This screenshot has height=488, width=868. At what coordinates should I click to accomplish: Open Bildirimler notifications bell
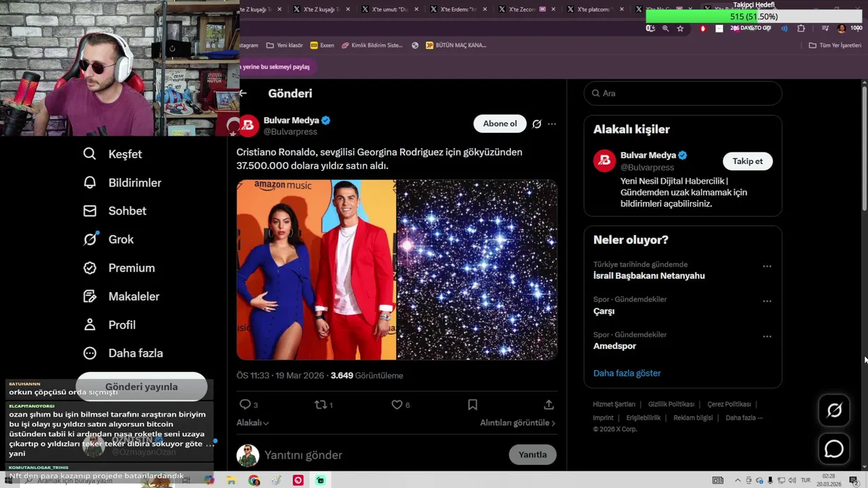click(122, 183)
